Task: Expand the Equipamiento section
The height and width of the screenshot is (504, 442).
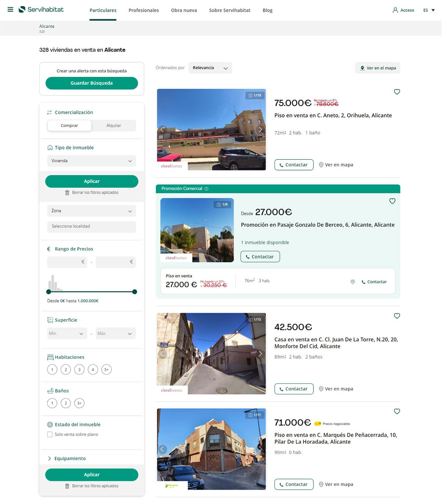Action: pos(69,458)
